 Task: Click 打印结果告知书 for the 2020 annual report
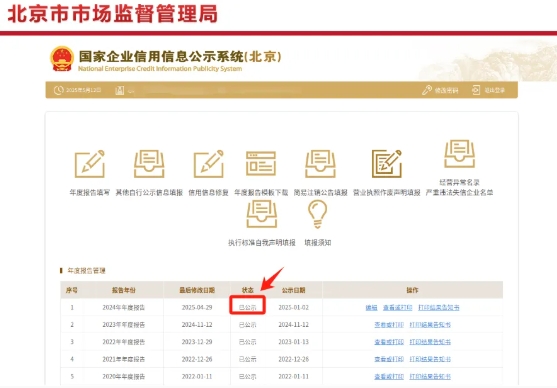430,377
